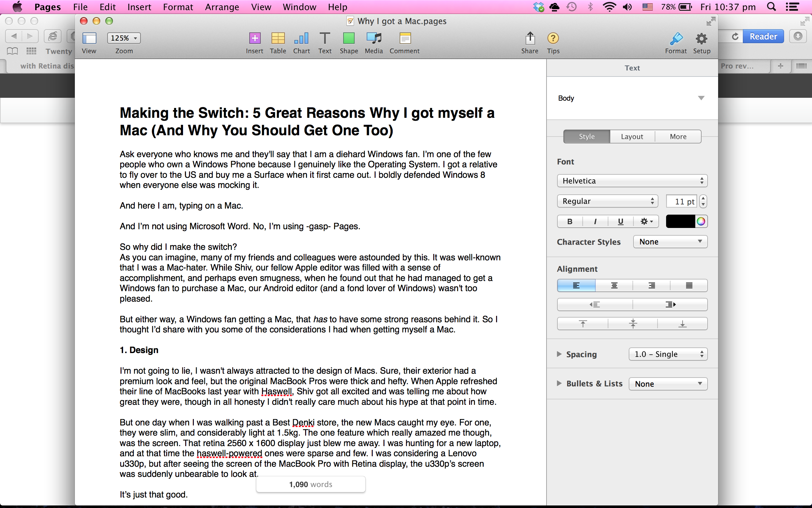Click Safari reload icon behind Pages

(735, 36)
